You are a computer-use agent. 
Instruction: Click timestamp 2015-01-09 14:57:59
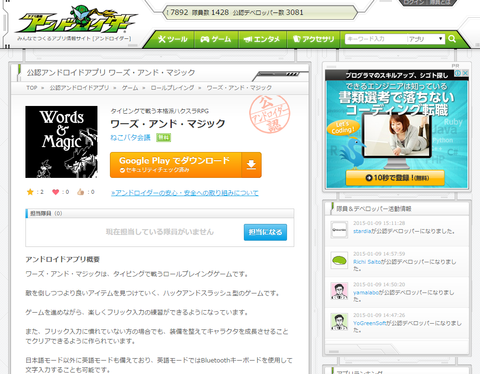379,254
